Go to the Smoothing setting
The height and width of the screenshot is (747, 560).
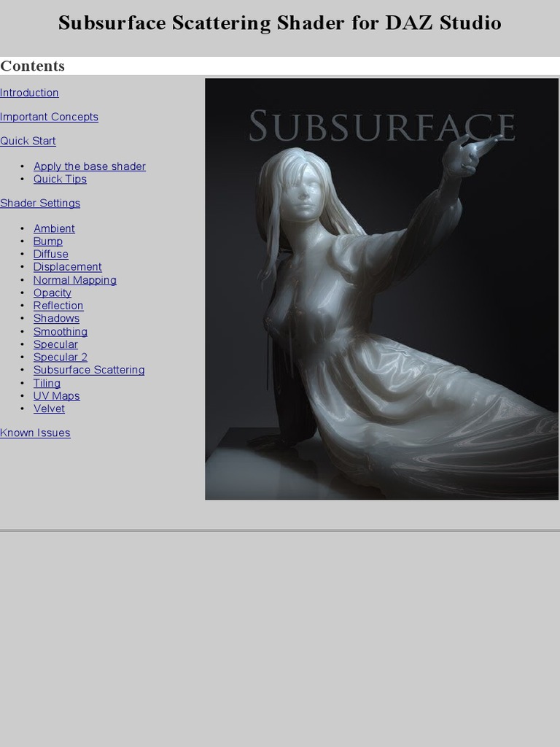60,332
